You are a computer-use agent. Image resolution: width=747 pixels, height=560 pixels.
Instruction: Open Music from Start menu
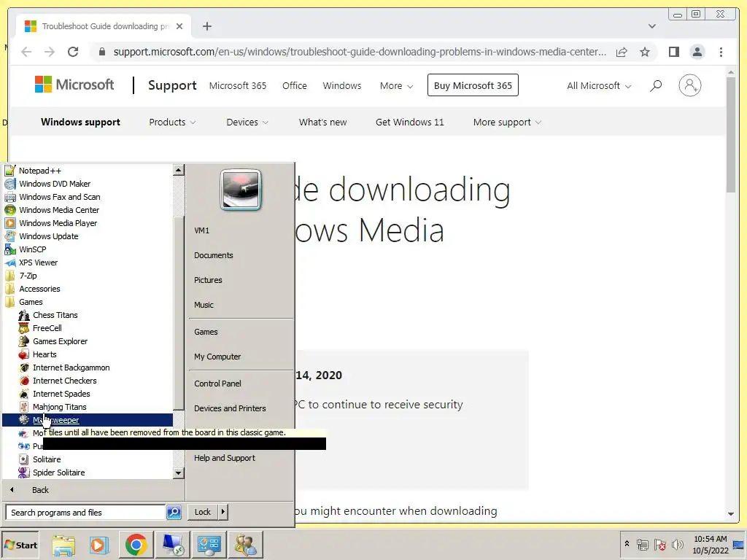click(x=204, y=305)
